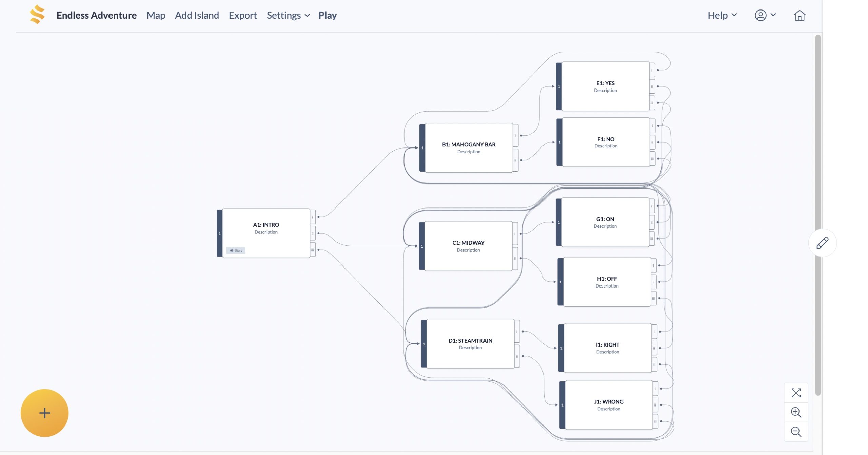Image resolution: width=868 pixels, height=455 pixels.
Task: Click the Add Island link
Action: pyautogui.click(x=197, y=15)
